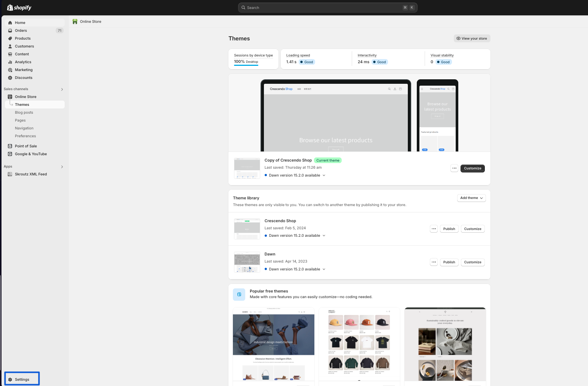The width and height of the screenshot is (588, 386).
Task: Click the Products tag icon
Action: tap(10, 39)
